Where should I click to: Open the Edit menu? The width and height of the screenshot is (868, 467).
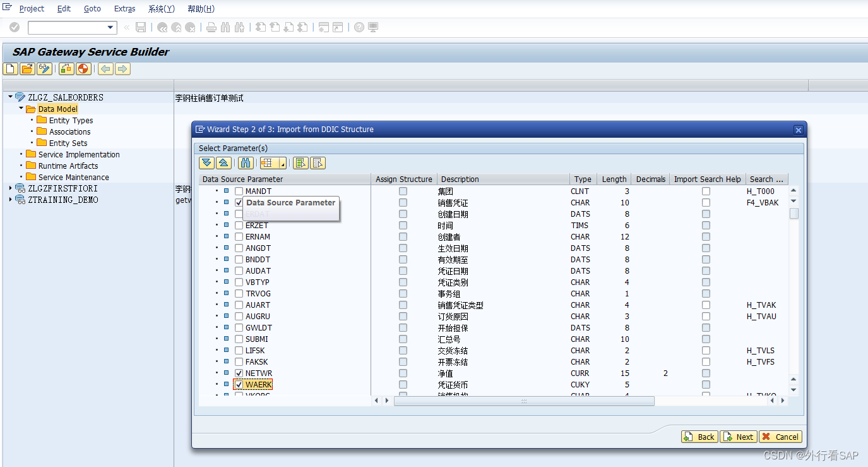(64, 9)
